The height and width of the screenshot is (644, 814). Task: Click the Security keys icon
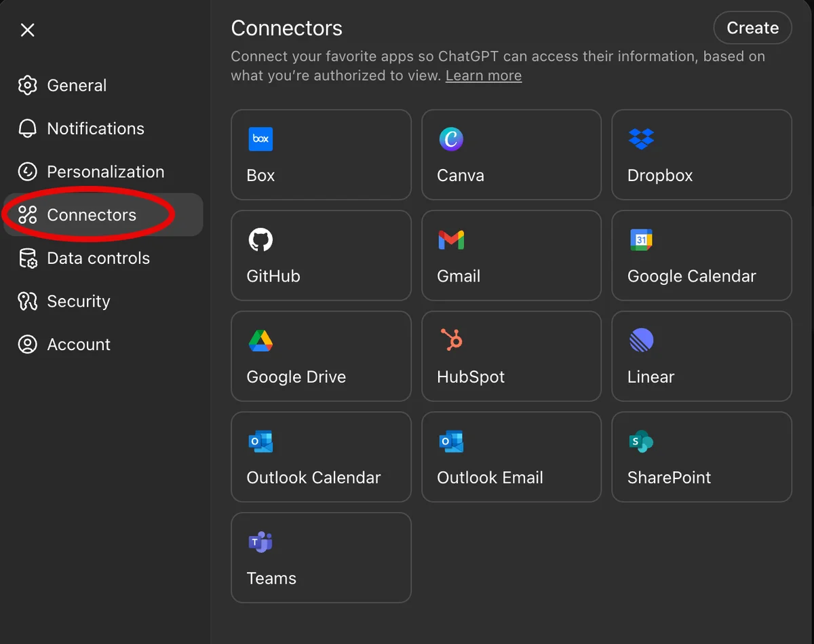pyautogui.click(x=27, y=301)
